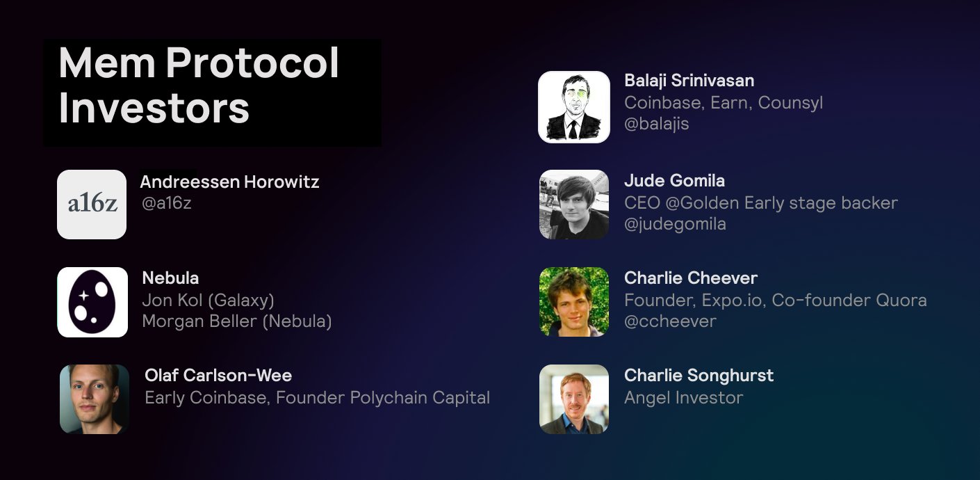This screenshot has width=980, height=480.
Task: Select the Nebula investor name
Action: coord(170,278)
